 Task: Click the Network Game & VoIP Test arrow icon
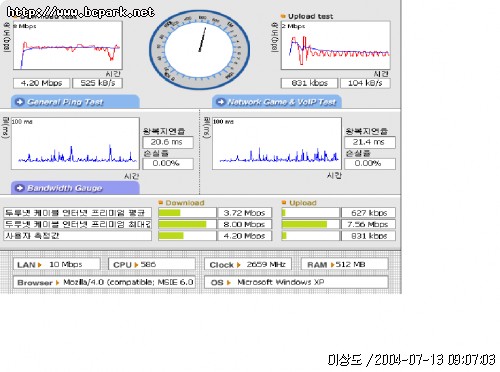tap(221, 102)
